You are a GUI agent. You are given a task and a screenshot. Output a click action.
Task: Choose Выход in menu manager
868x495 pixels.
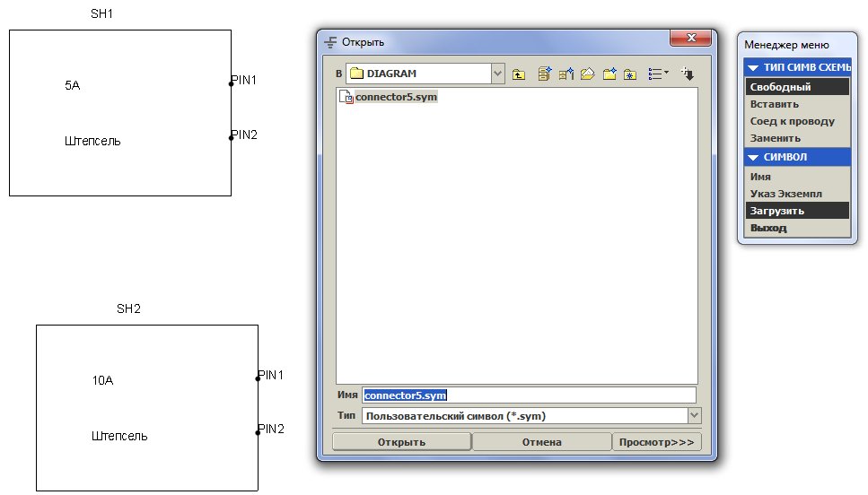[x=797, y=228]
